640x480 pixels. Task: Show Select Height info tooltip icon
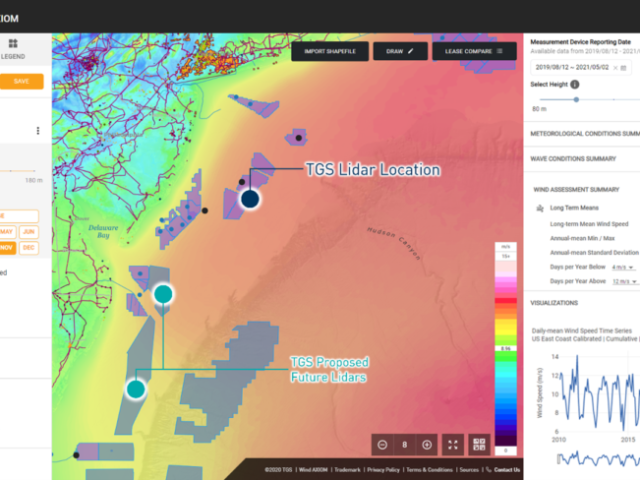point(575,84)
